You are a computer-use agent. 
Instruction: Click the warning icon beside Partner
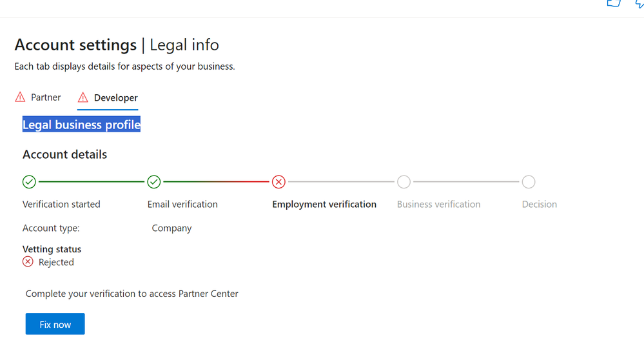click(20, 97)
